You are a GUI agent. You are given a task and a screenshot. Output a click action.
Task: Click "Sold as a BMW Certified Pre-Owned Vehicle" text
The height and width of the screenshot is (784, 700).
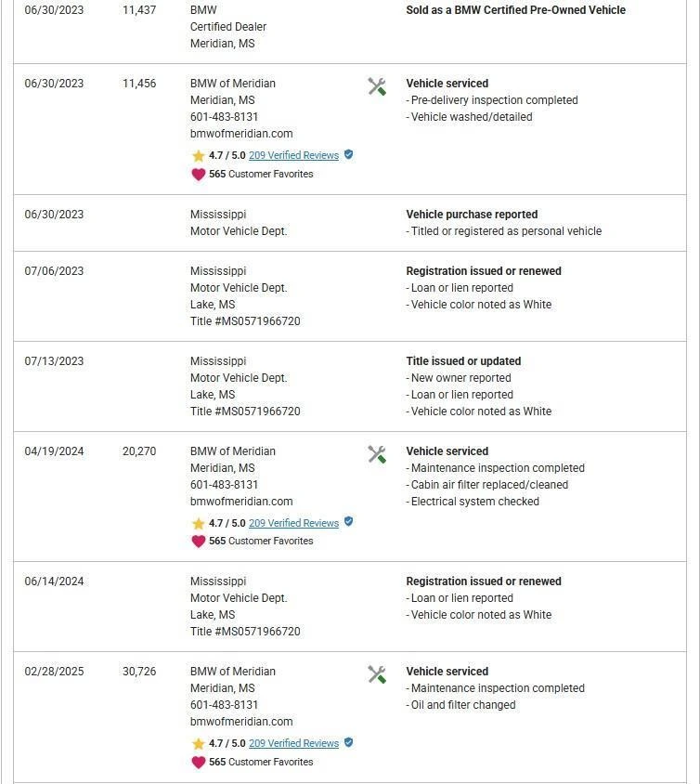[515, 10]
